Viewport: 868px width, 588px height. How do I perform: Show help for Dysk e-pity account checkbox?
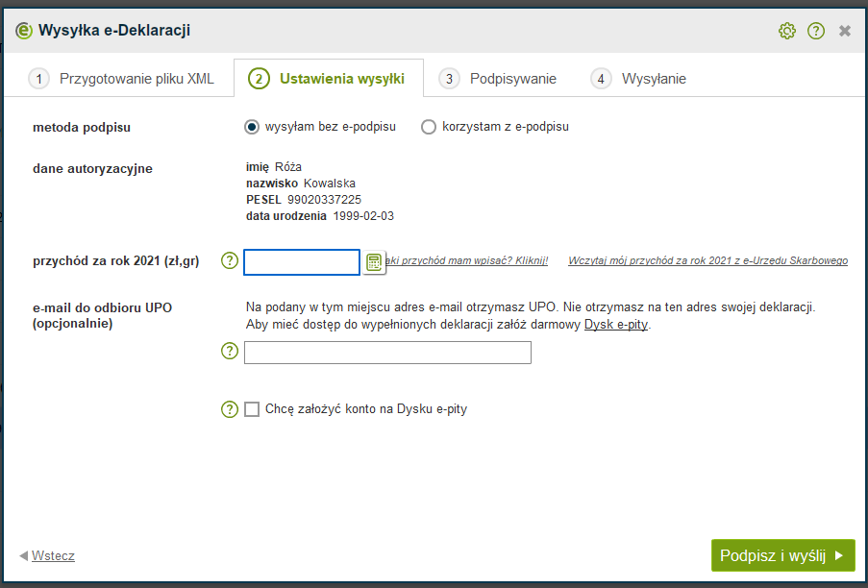229,409
